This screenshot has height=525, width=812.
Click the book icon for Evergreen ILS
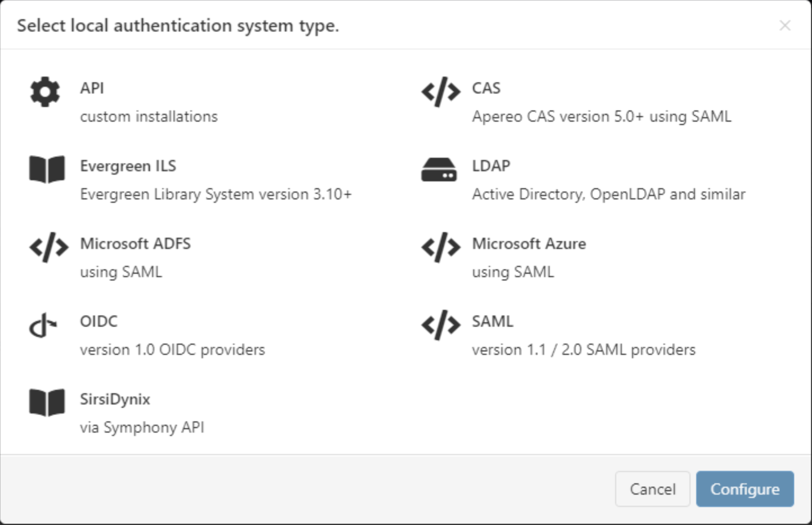(x=47, y=168)
